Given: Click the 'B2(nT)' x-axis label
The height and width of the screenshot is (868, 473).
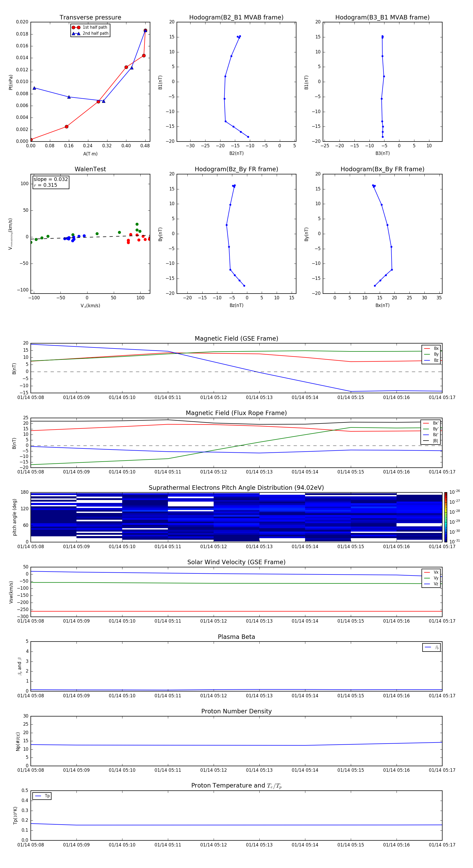Looking at the screenshot, I should (x=236, y=153).
